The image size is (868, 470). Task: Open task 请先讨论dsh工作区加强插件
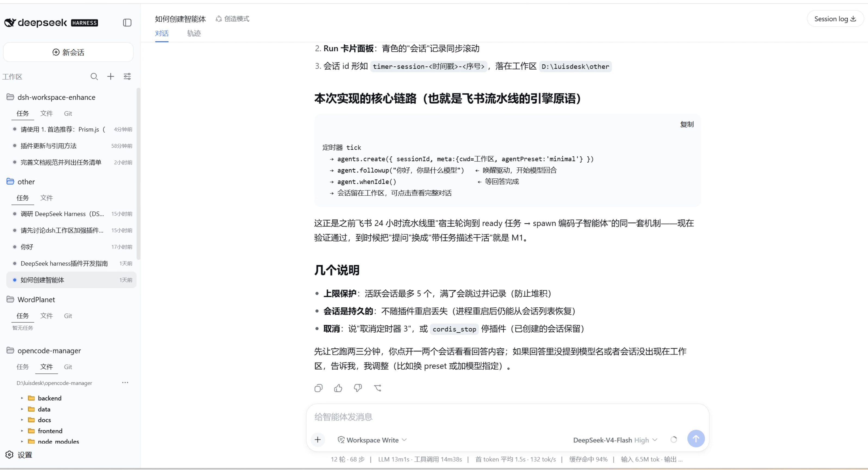72,230
